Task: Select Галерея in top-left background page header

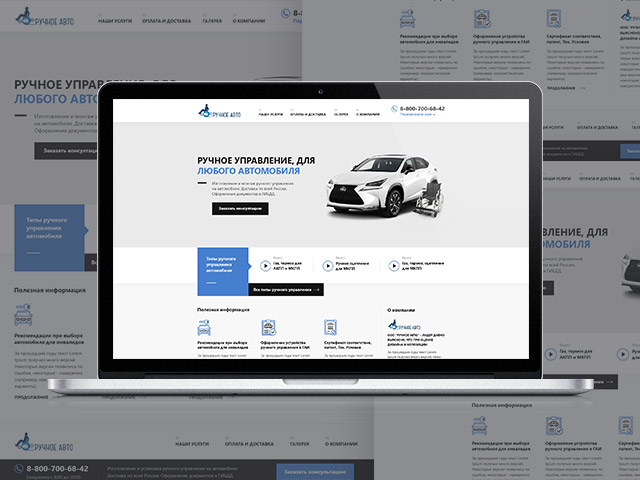Action: click(x=212, y=21)
